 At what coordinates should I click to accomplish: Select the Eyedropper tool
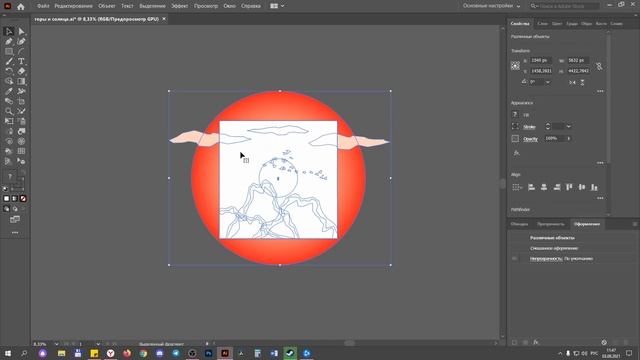(x=9, y=91)
